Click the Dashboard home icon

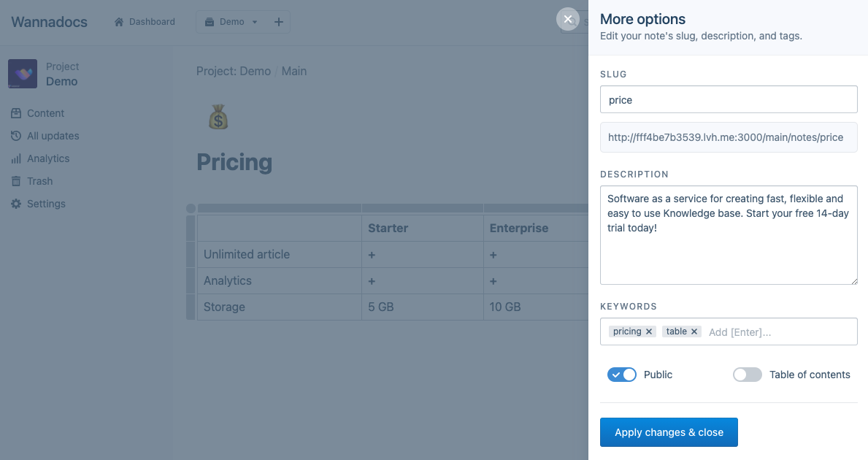(119, 22)
